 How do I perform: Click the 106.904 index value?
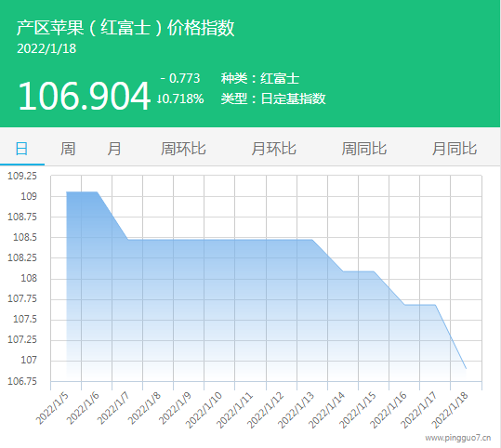84,96
